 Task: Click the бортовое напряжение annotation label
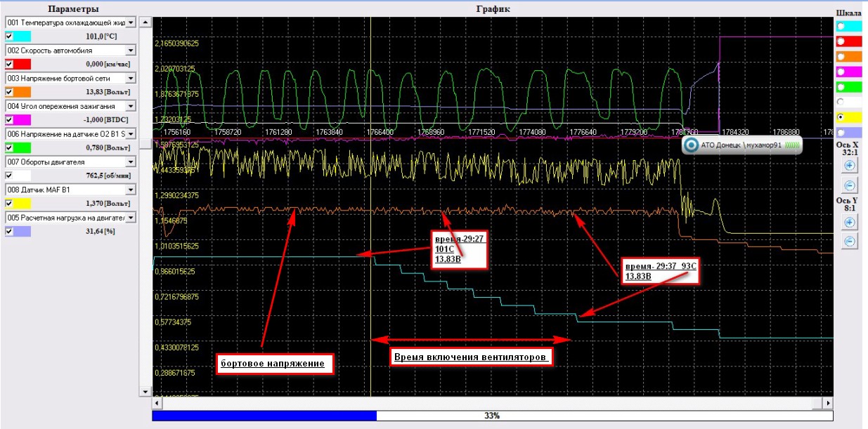(x=273, y=364)
